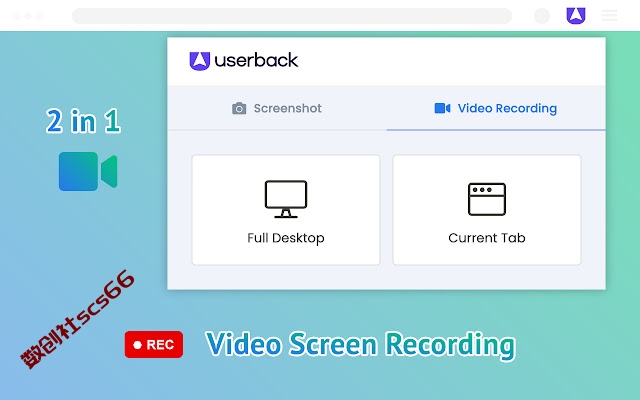Click the camera icon on Screenshot tab

[x=239, y=109]
